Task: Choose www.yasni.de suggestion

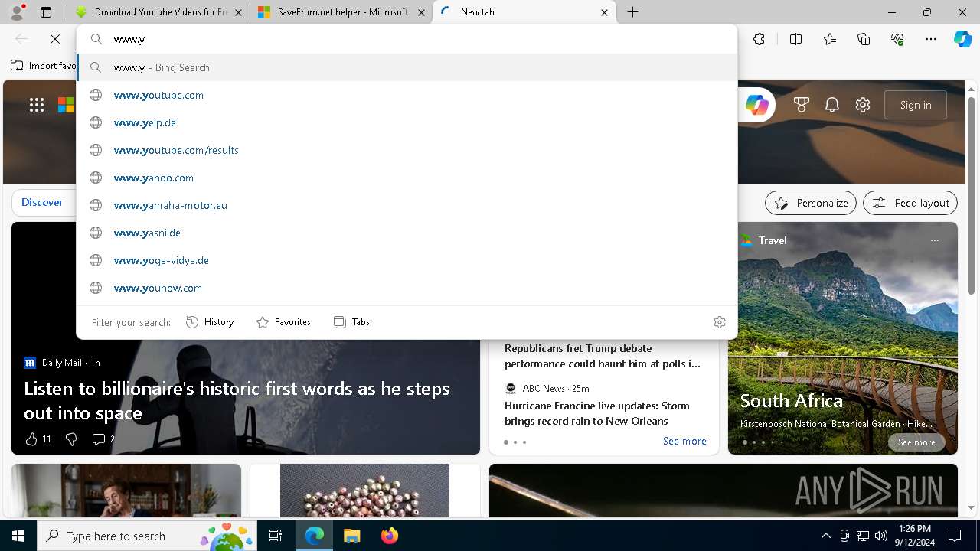Action: pos(407,233)
